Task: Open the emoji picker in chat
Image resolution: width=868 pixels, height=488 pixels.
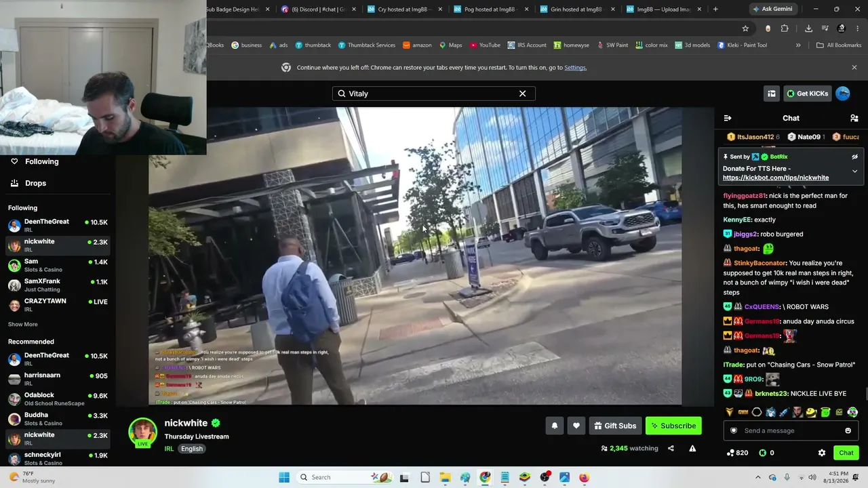Action: tap(848, 430)
